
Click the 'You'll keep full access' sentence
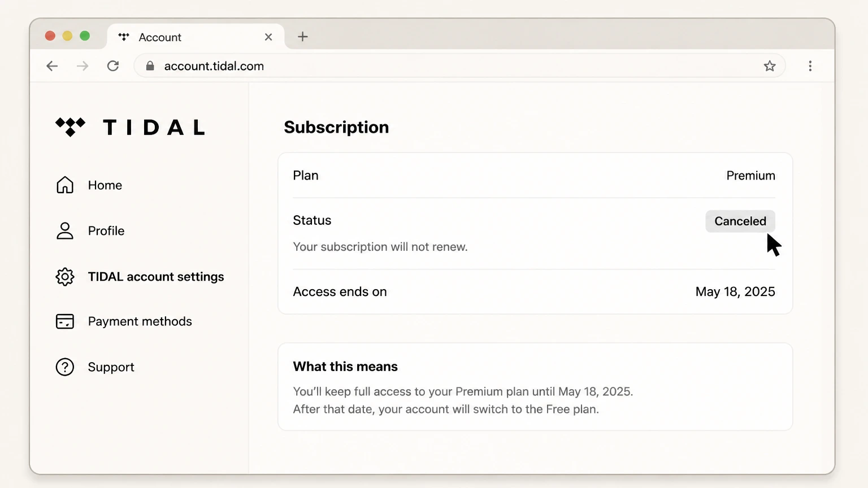[x=463, y=391]
